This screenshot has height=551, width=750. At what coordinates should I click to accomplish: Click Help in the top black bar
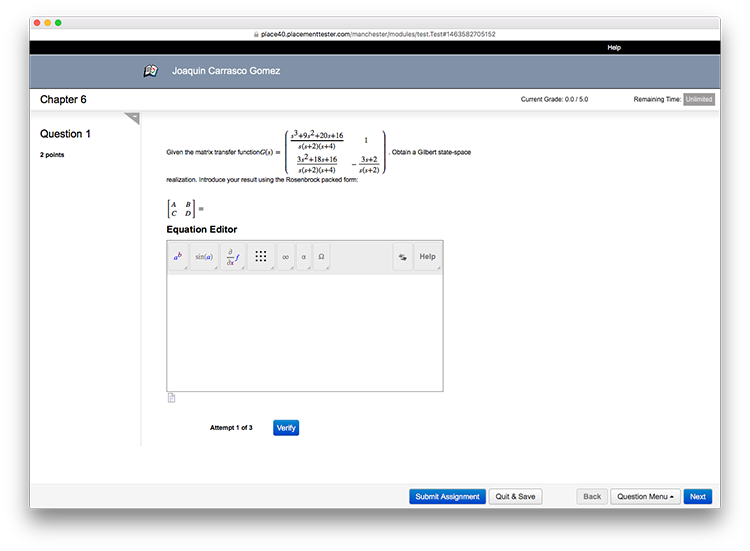[x=614, y=47]
